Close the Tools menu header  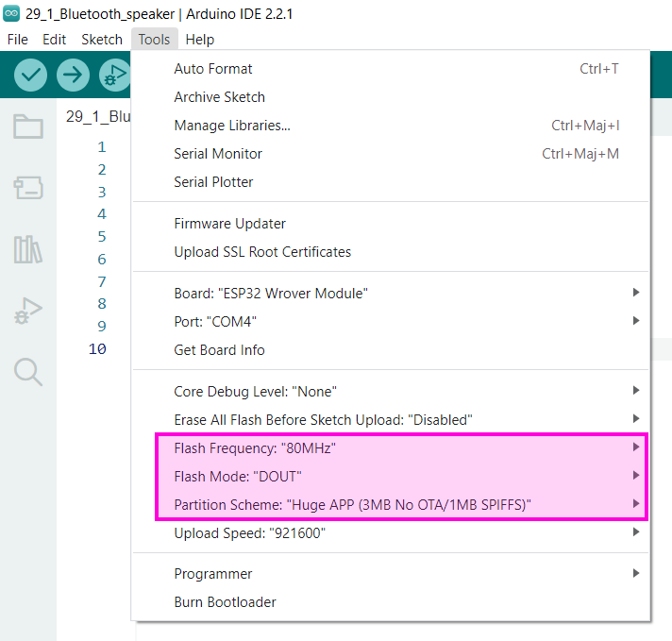[x=154, y=40]
